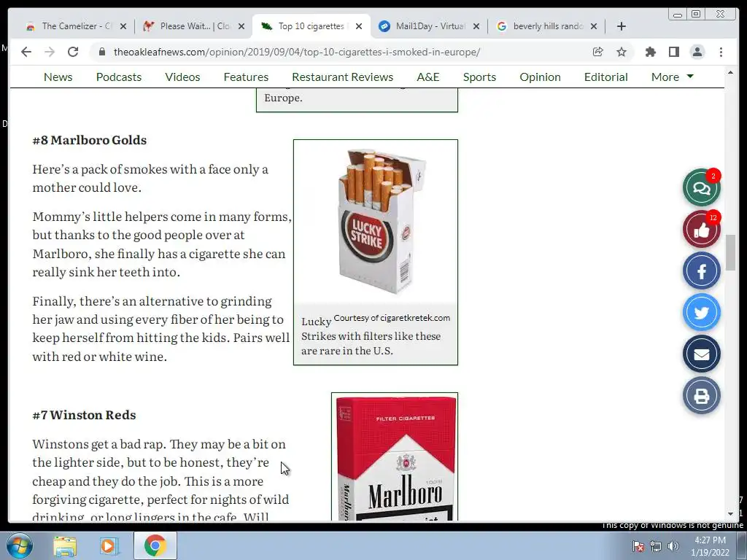
Task: Open Windows Explorer from taskbar
Action: tap(65, 545)
